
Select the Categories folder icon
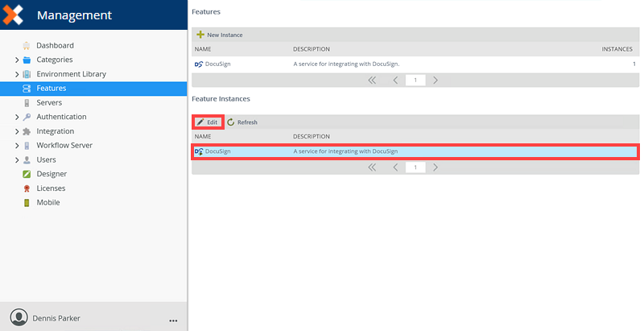click(27, 60)
